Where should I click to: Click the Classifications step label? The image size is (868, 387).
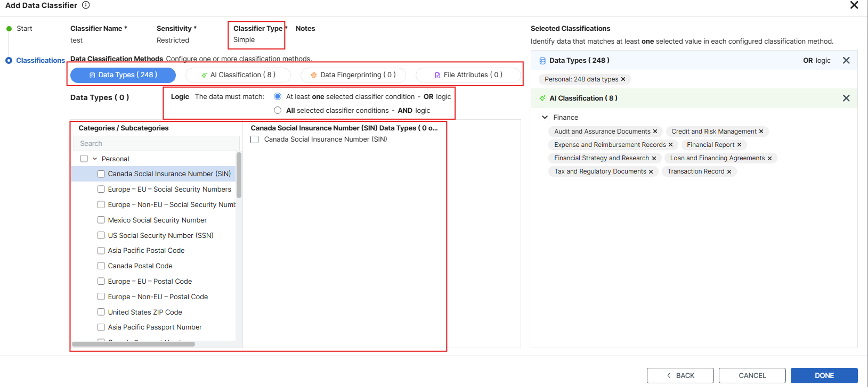coord(40,61)
